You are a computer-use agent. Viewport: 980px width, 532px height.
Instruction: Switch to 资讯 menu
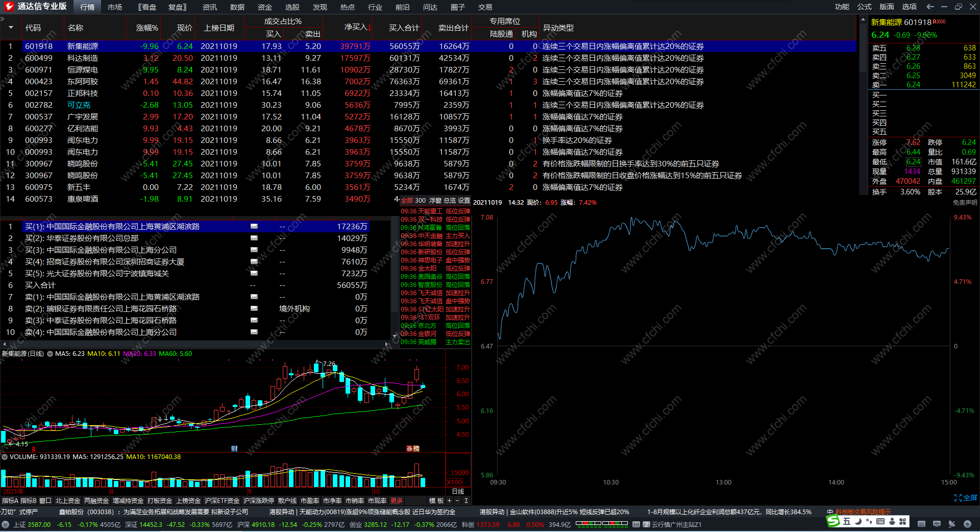(210, 7)
